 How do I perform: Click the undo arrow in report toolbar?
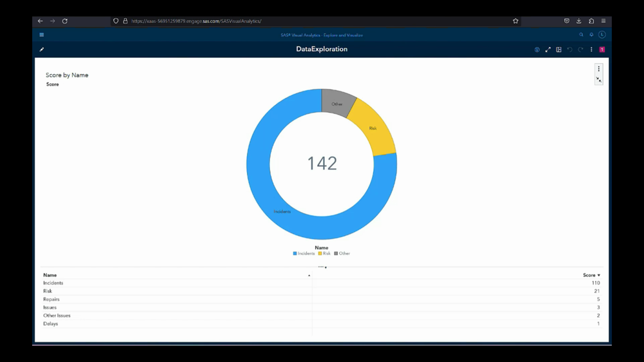click(570, 49)
